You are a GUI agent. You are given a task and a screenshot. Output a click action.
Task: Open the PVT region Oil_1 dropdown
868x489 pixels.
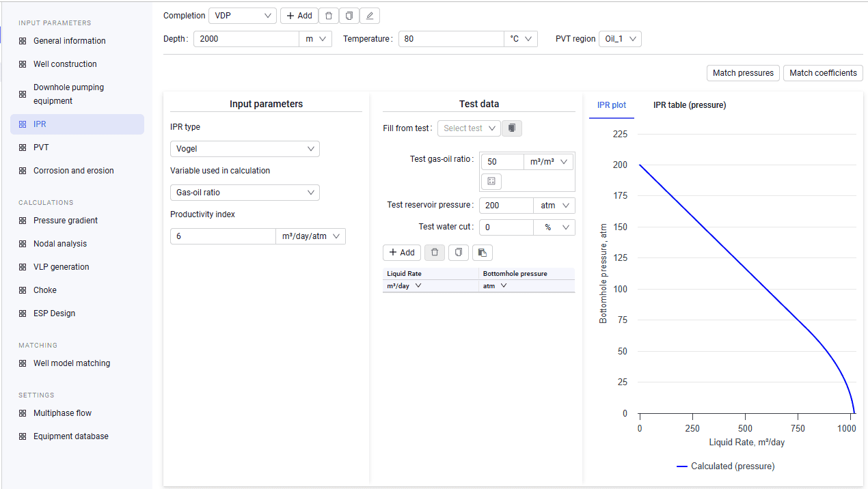point(620,39)
